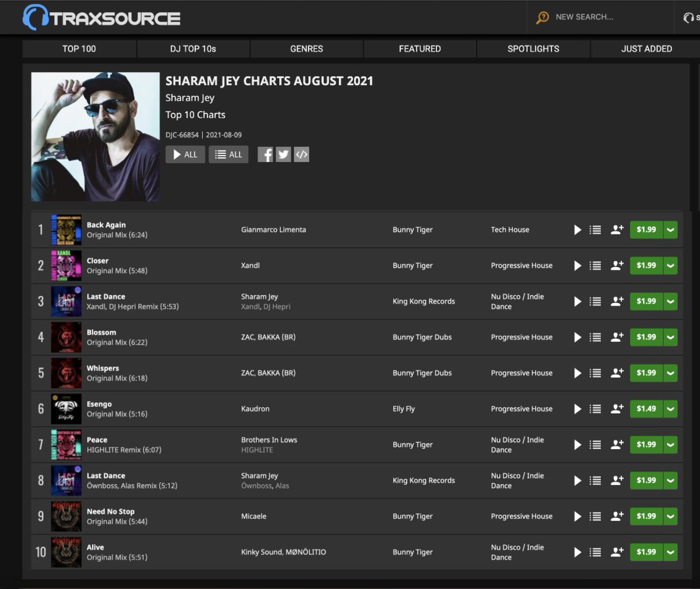Play the Need No Stop preview
This screenshot has height=589, width=700.
(x=577, y=517)
